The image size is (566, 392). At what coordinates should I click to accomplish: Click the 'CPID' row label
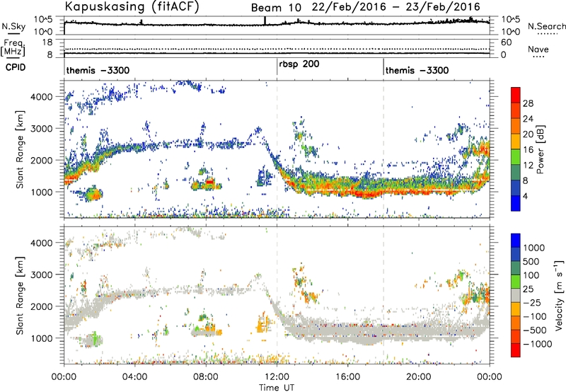pos(16,67)
